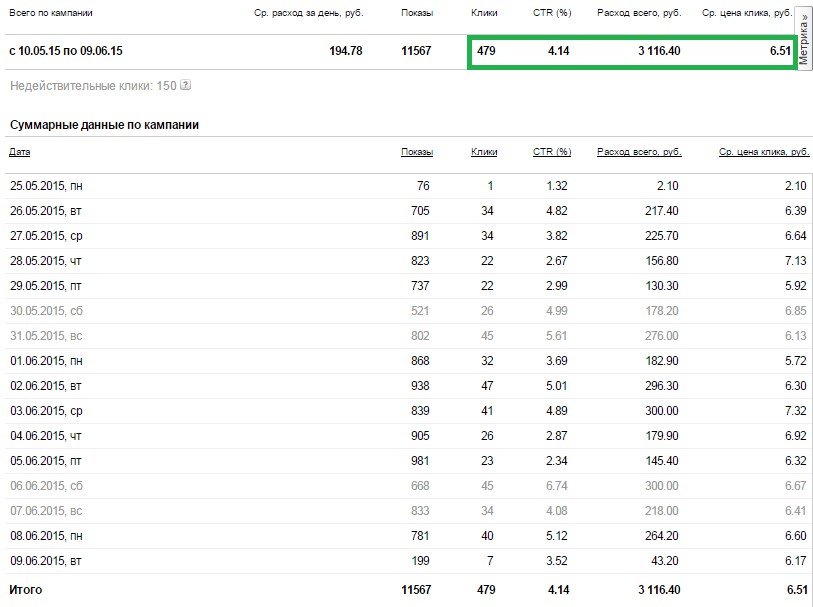Sort by Ср. цена клика, руб. header
Screen dimensions: 813x607
[x=764, y=152]
